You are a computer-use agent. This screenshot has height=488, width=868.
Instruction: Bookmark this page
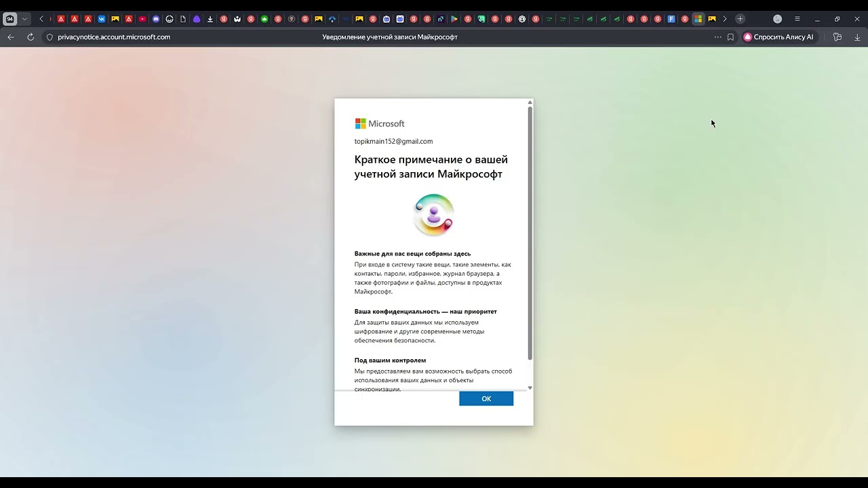pos(730,37)
